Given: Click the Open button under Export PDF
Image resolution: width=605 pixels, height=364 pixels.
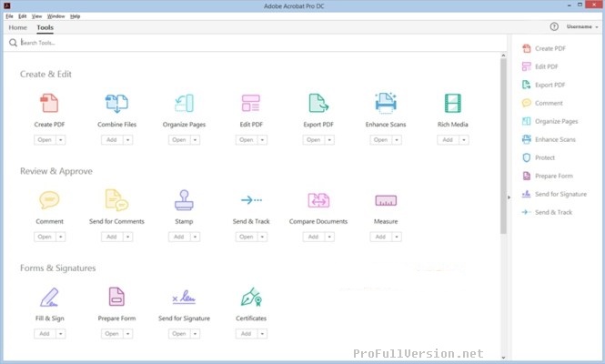Looking at the screenshot, I should tap(313, 140).
